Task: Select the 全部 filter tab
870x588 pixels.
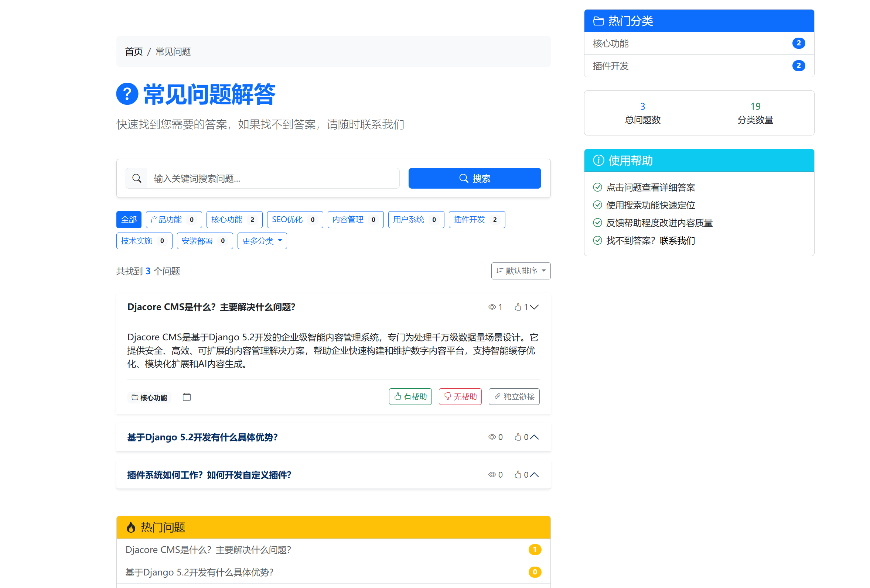Action: click(x=129, y=220)
